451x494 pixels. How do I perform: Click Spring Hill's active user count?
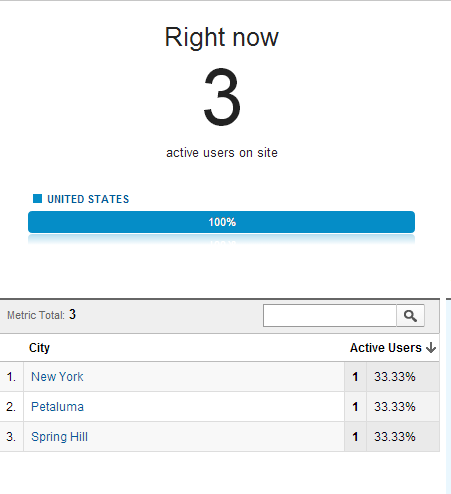pyautogui.click(x=355, y=437)
